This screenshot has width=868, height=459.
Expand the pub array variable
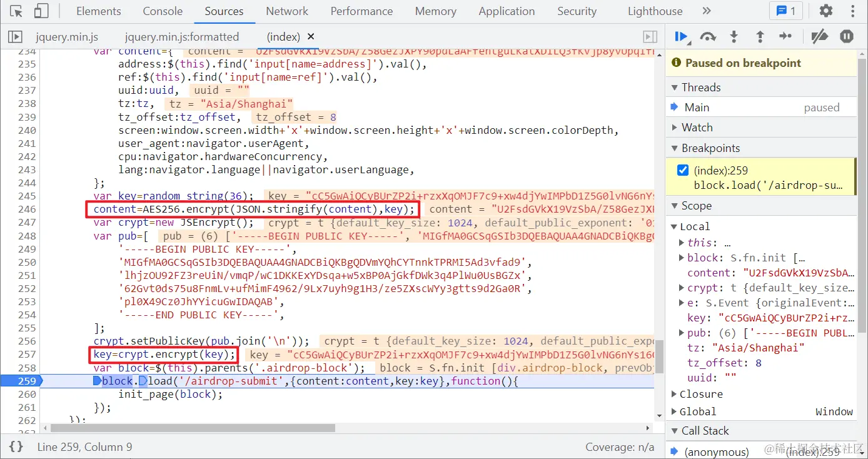pyautogui.click(x=682, y=333)
